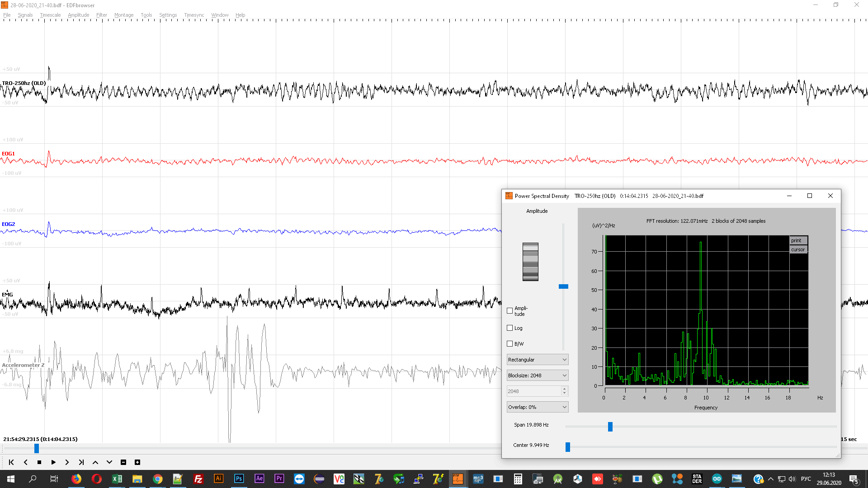Switch to Photoshop on the taskbar

pyautogui.click(x=239, y=479)
